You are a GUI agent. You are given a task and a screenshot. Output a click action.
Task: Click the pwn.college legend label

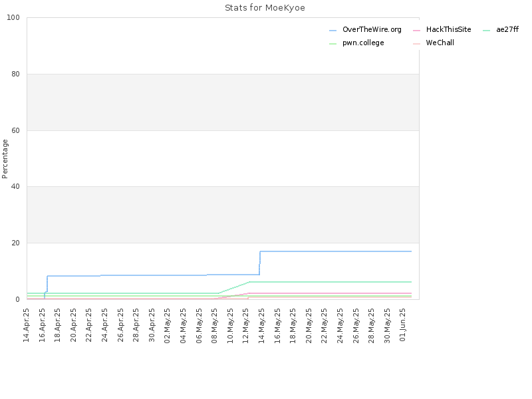tap(363, 43)
